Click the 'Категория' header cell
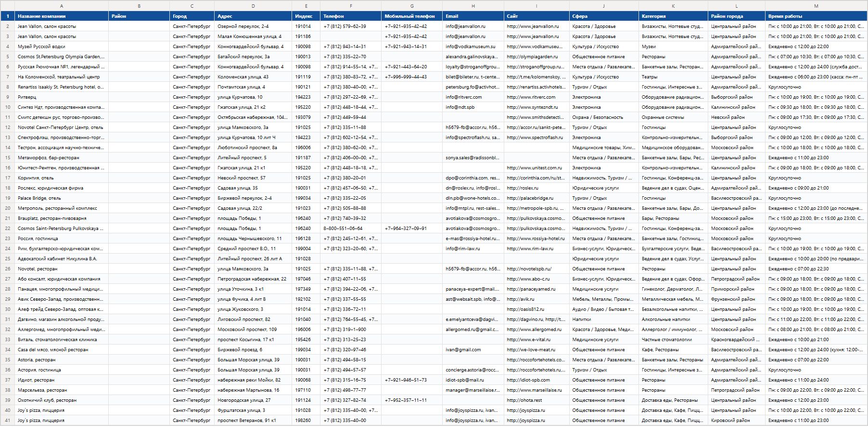 (x=673, y=16)
